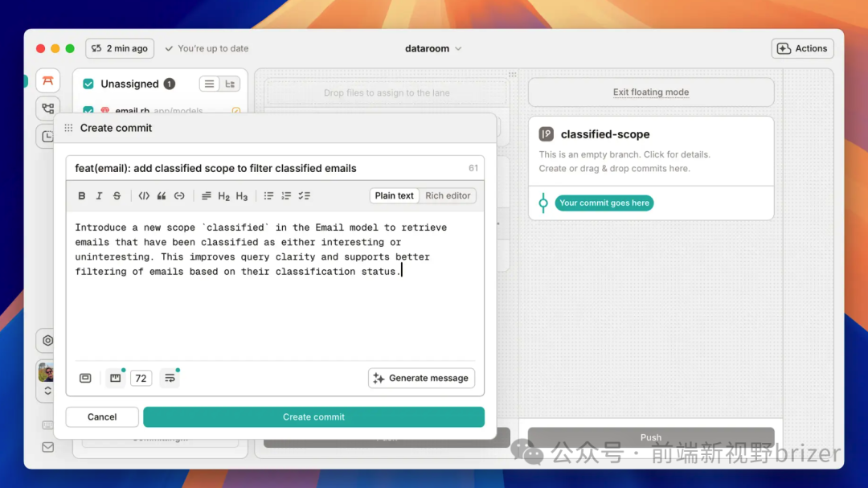Screen dimensions: 868x488
Task: Set text to normal paragraph style
Action: (x=206, y=195)
